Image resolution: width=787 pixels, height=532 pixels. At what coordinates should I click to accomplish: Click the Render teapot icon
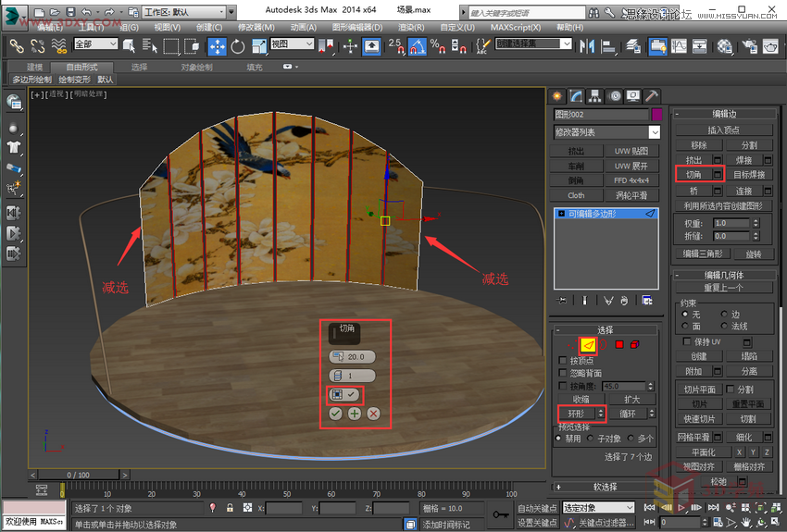(770, 46)
